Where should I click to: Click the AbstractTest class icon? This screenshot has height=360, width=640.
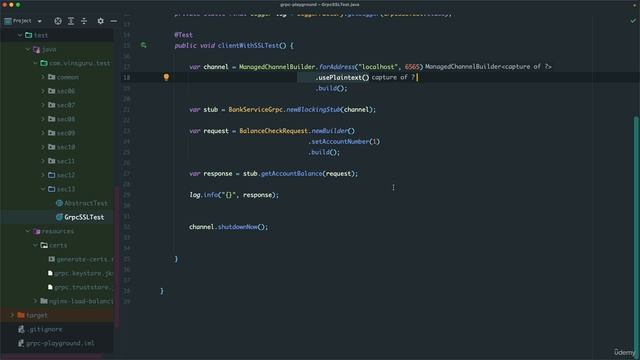click(x=59, y=203)
